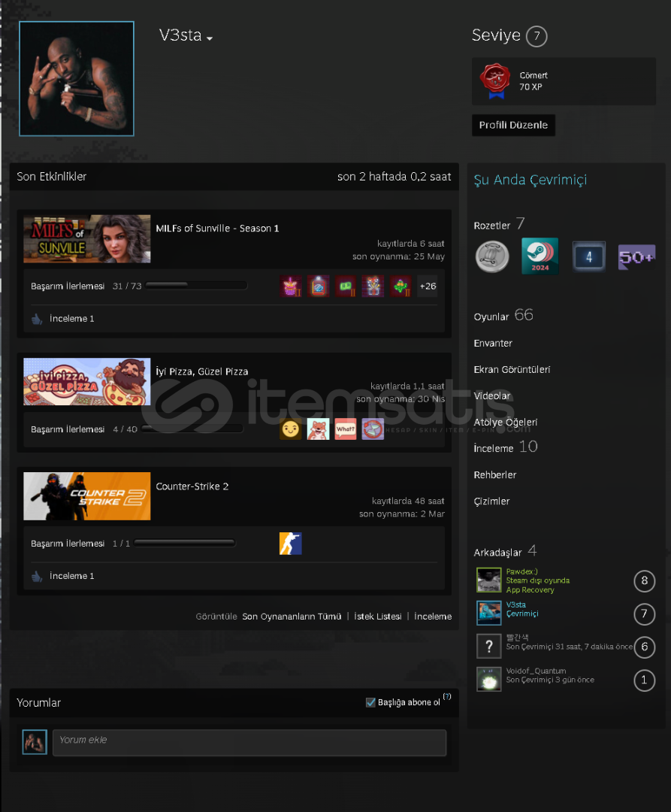671x812 pixels.
Task: Open the Steam 2024 badge
Action: (x=540, y=256)
